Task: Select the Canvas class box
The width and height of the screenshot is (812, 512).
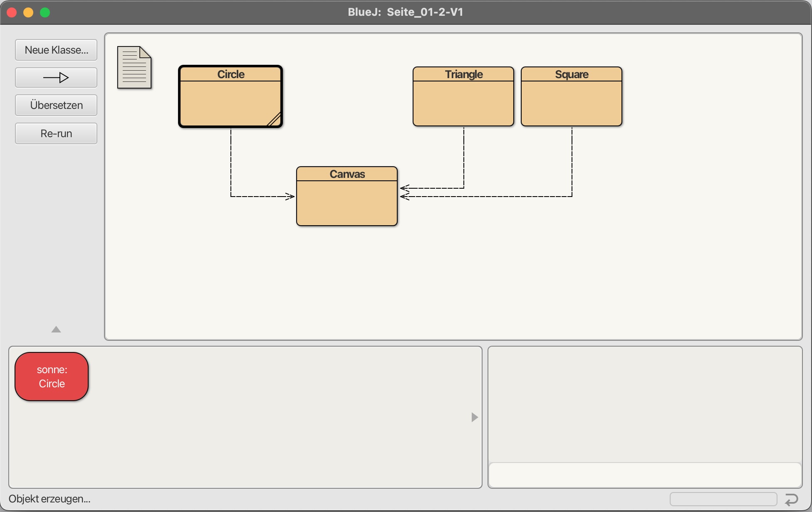Action: click(347, 203)
